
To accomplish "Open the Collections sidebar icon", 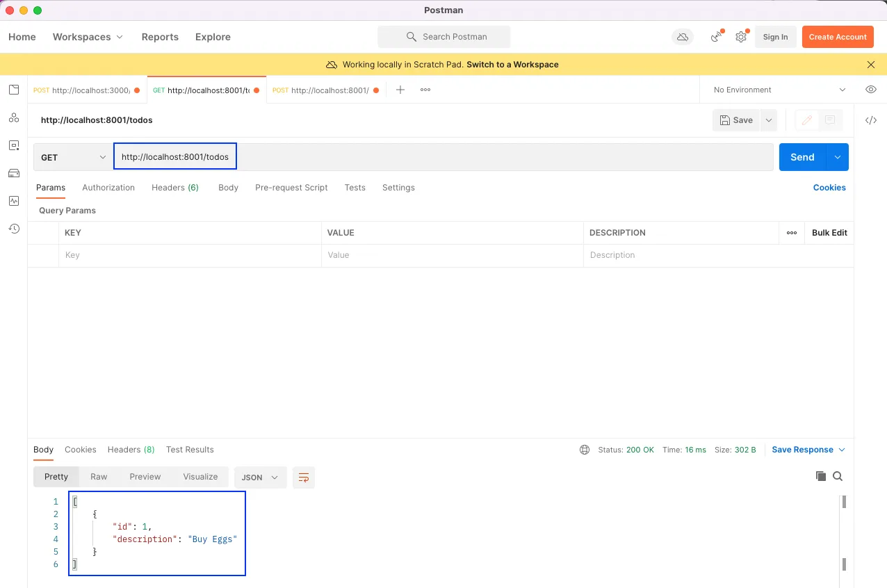I will point(14,90).
